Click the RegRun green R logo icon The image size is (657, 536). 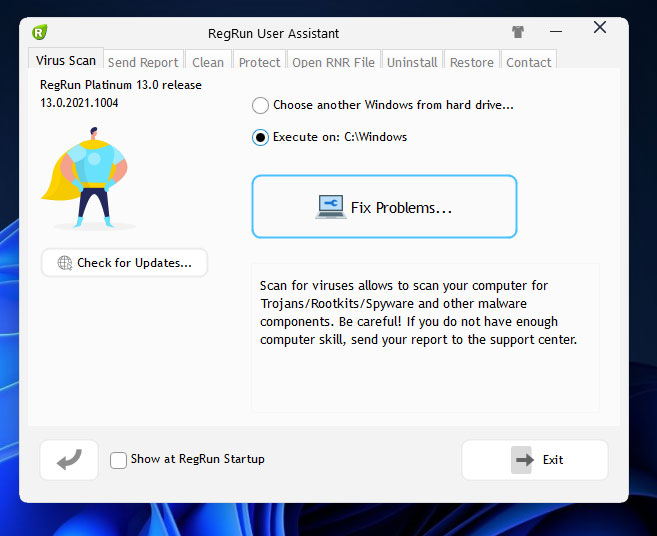point(40,32)
